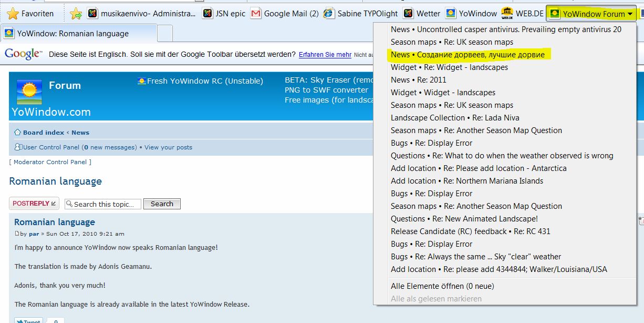Click the Search button
The image size is (644, 323).
(162, 204)
